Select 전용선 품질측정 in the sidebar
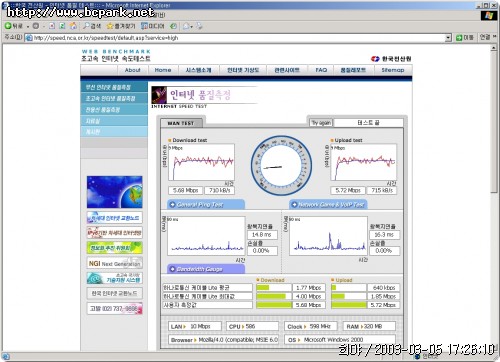 tap(114, 110)
